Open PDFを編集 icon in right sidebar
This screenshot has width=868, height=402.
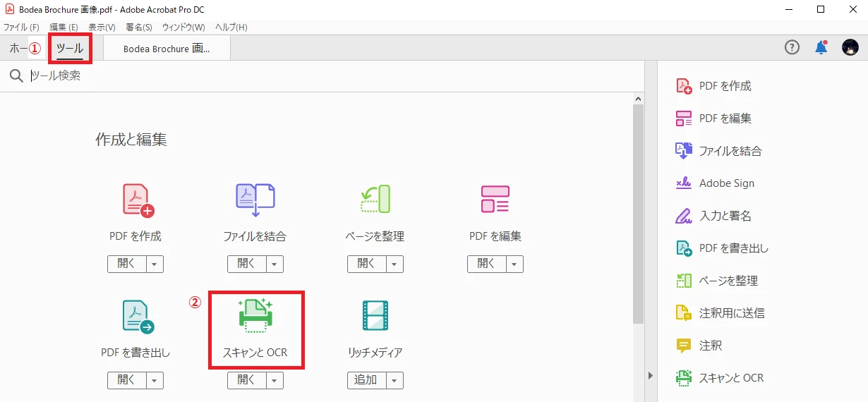(684, 118)
